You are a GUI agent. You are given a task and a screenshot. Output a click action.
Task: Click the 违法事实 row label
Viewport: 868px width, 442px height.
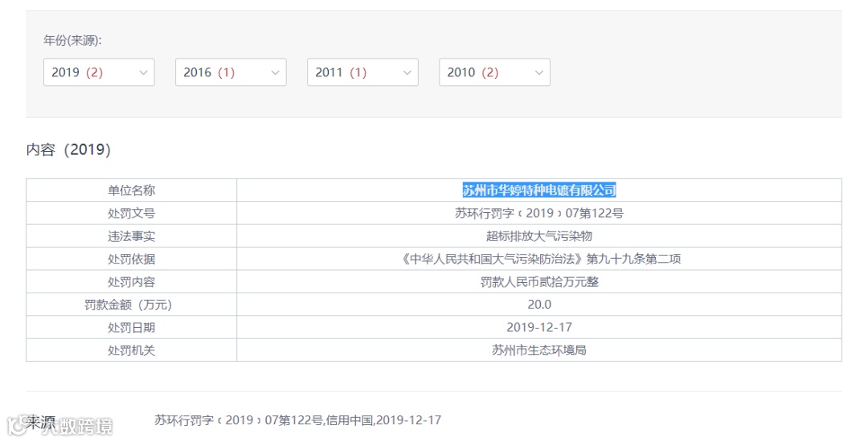pyautogui.click(x=131, y=236)
